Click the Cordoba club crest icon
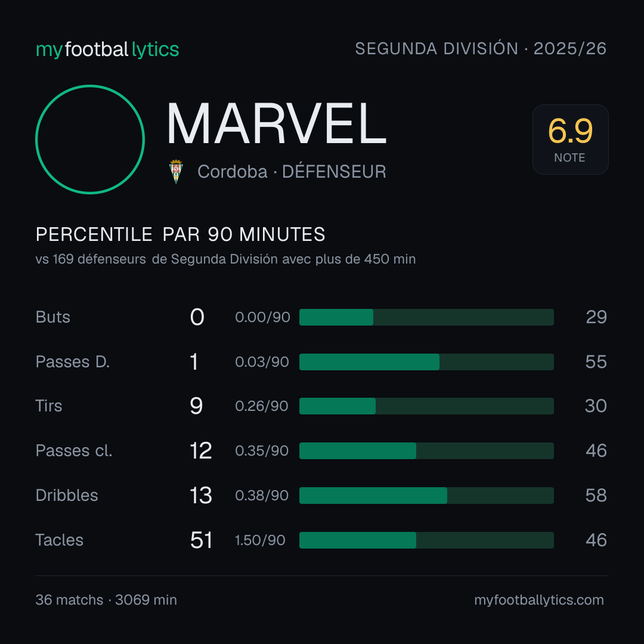Viewport: 644px width, 644px height. pyautogui.click(x=176, y=171)
